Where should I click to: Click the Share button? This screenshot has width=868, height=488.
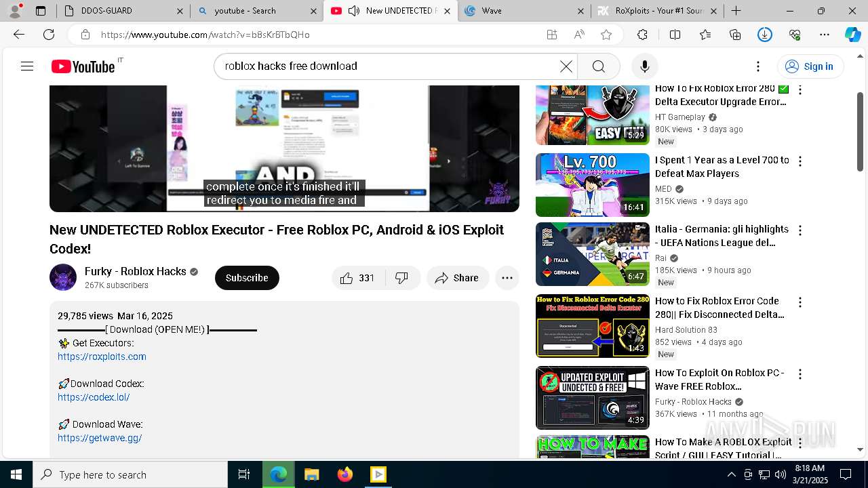[x=458, y=278]
